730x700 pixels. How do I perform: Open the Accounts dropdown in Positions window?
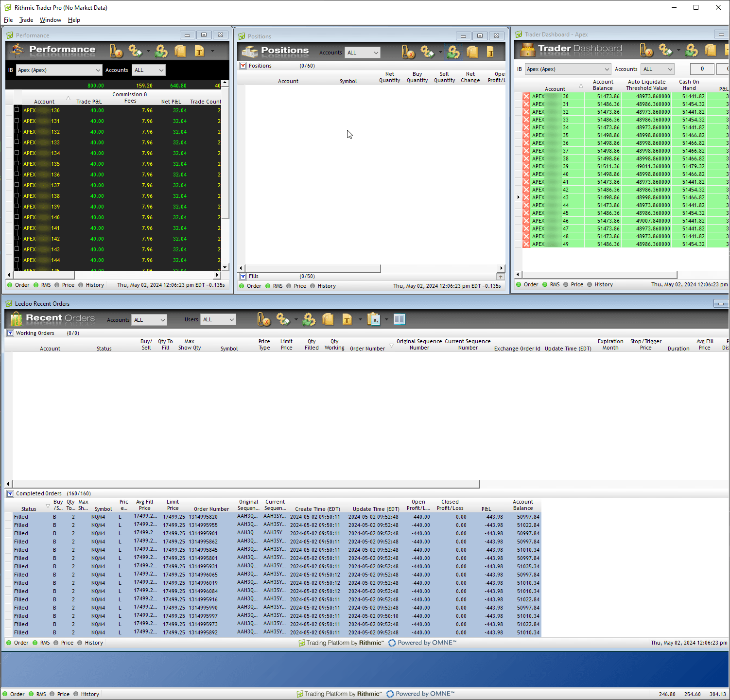coord(362,52)
